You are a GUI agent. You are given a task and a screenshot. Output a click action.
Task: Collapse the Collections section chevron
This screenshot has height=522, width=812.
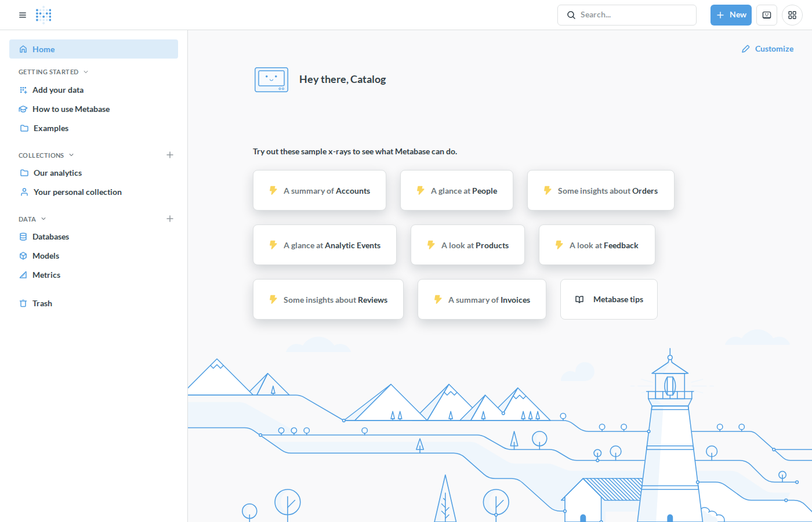pos(71,155)
